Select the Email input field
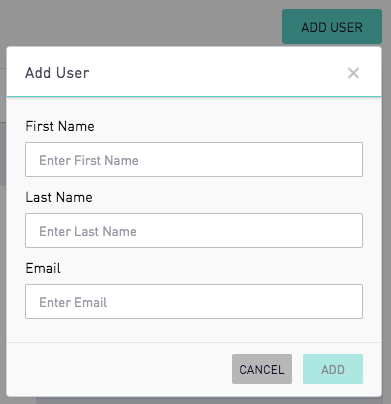Viewport: 391px width, 404px height. click(194, 302)
